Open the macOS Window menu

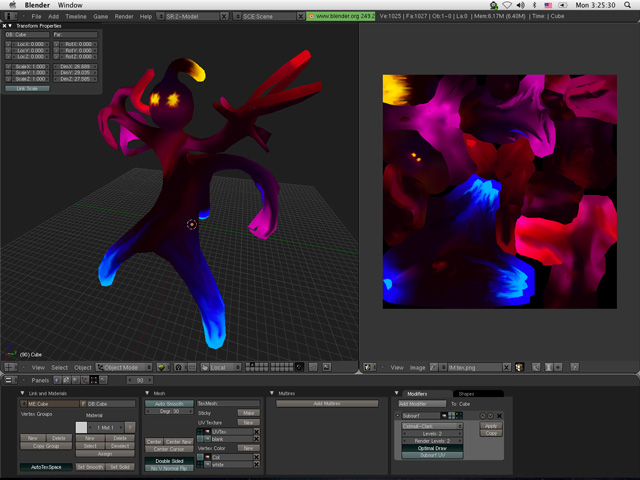70,5
